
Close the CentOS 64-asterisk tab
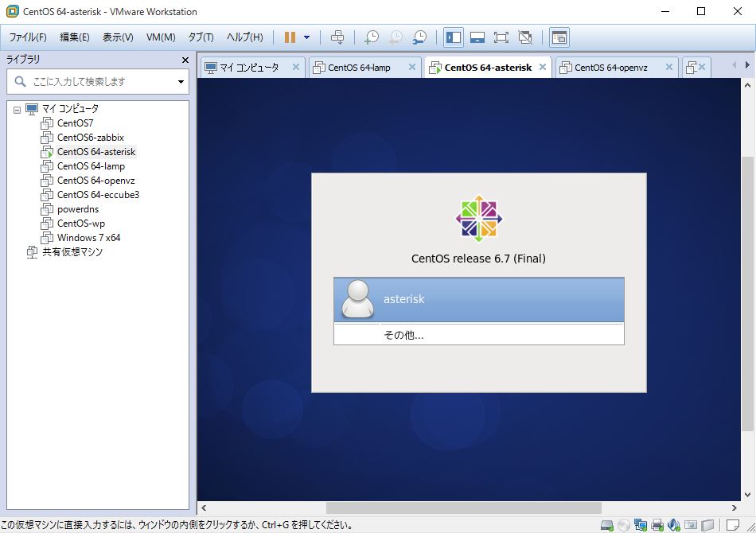tap(543, 67)
